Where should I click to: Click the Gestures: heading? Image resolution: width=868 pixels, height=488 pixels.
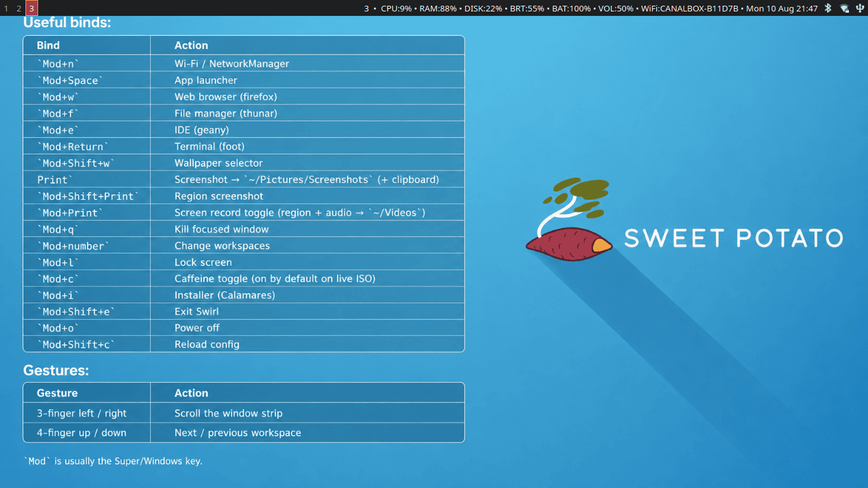tap(56, 370)
